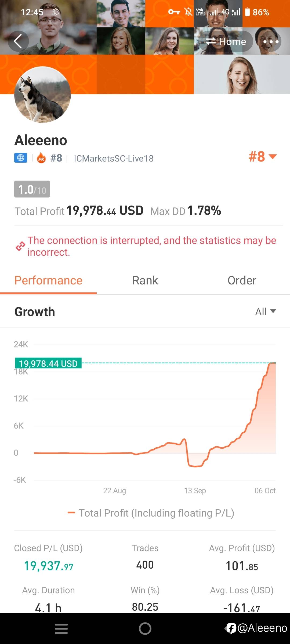Select the Performance tab
Image resolution: width=290 pixels, height=644 pixels.
click(48, 280)
